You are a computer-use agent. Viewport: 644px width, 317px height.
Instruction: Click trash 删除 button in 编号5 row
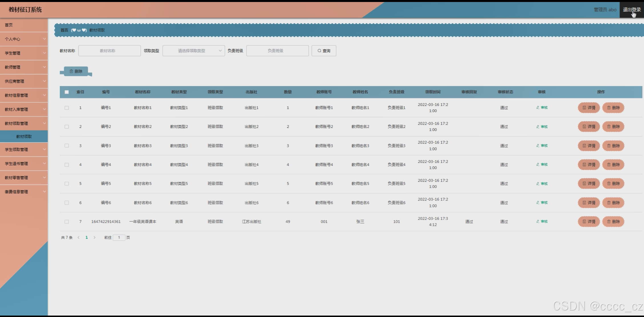613,183
